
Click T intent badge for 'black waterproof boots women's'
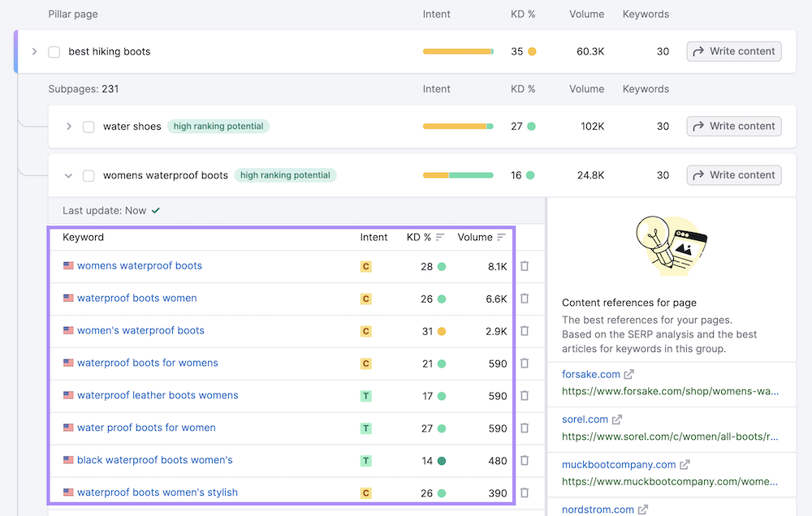(365, 461)
